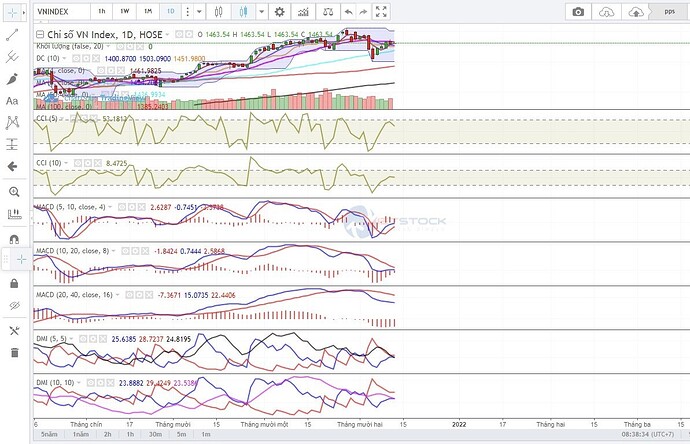Select the trend line drawing tool
This screenshot has height=444, width=690.
[12, 35]
